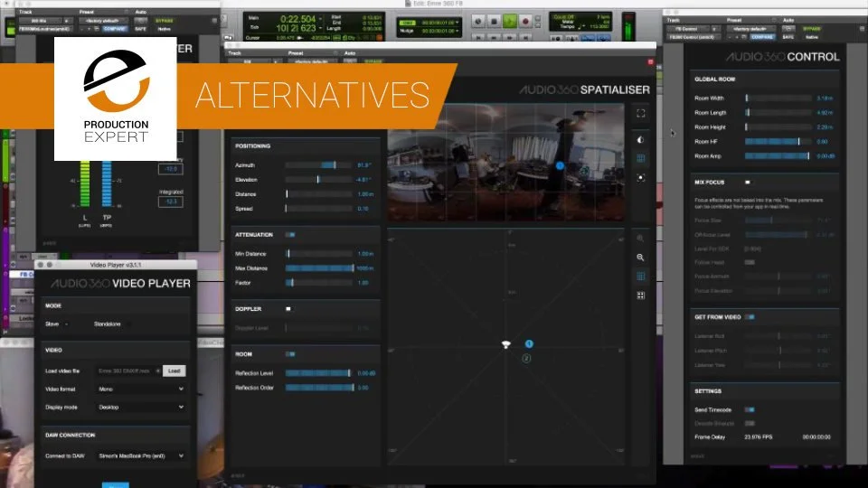Click the Return to Zero transport button

click(478, 38)
